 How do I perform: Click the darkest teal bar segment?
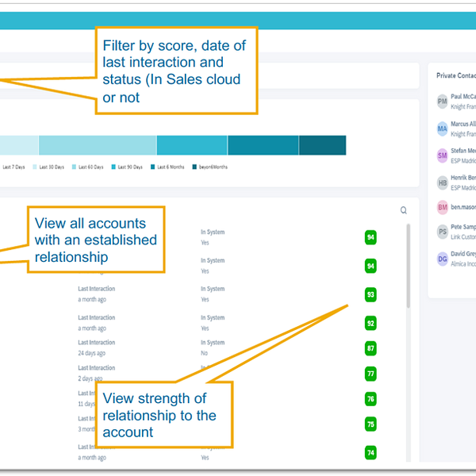pyautogui.click(x=322, y=145)
